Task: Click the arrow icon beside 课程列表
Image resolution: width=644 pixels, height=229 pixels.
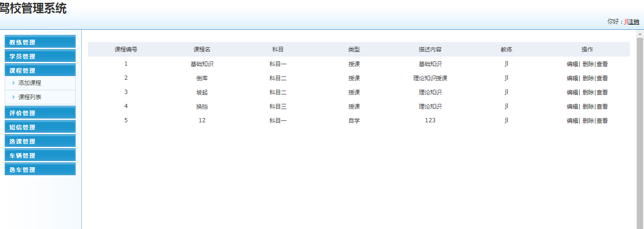Action: click(14, 97)
